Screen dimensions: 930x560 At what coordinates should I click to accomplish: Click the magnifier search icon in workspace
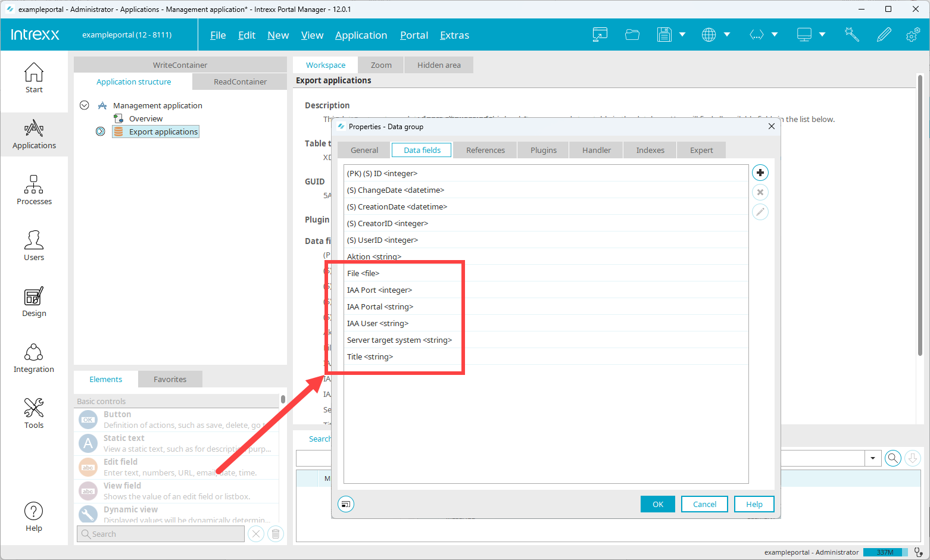point(893,458)
